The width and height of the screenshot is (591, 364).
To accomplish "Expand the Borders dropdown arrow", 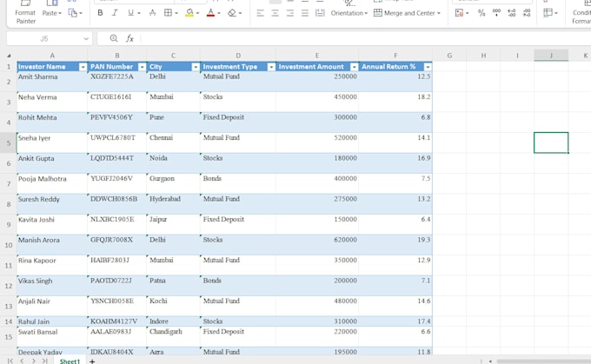I will pos(176,13).
